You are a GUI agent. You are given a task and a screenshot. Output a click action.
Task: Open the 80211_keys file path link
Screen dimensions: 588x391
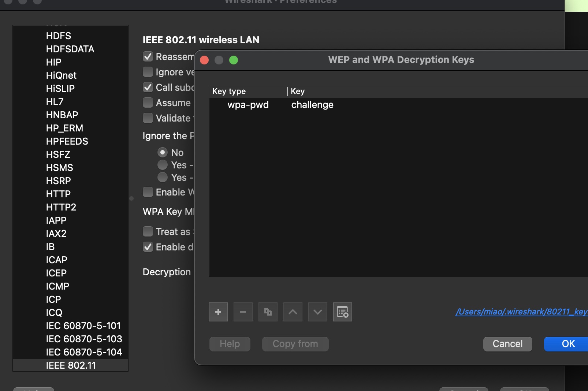click(521, 312)
